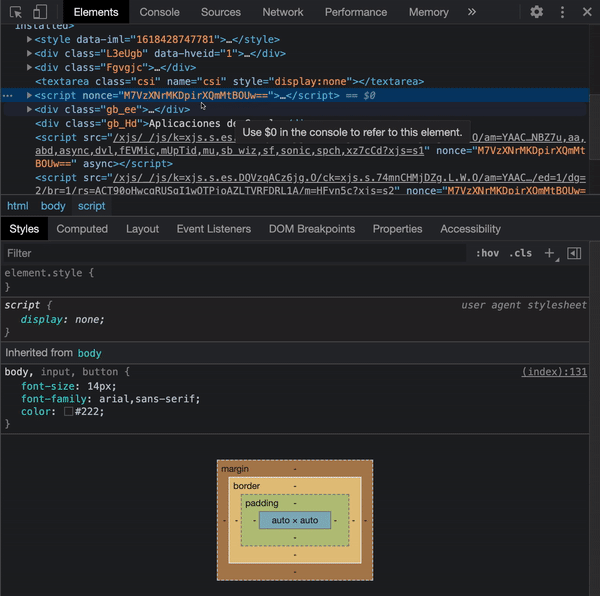
Task: Focus the styles Filter field
Action: pos(234,253)
